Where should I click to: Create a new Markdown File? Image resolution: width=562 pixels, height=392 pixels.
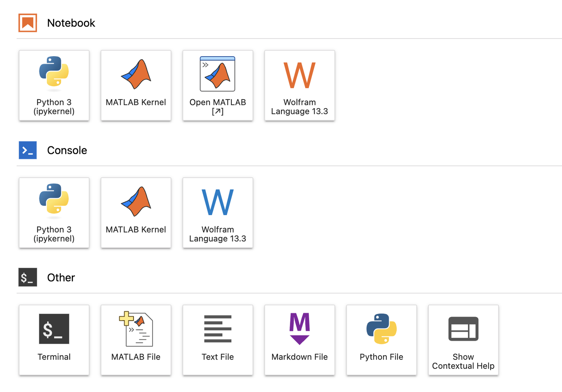(x=299, y=340)
